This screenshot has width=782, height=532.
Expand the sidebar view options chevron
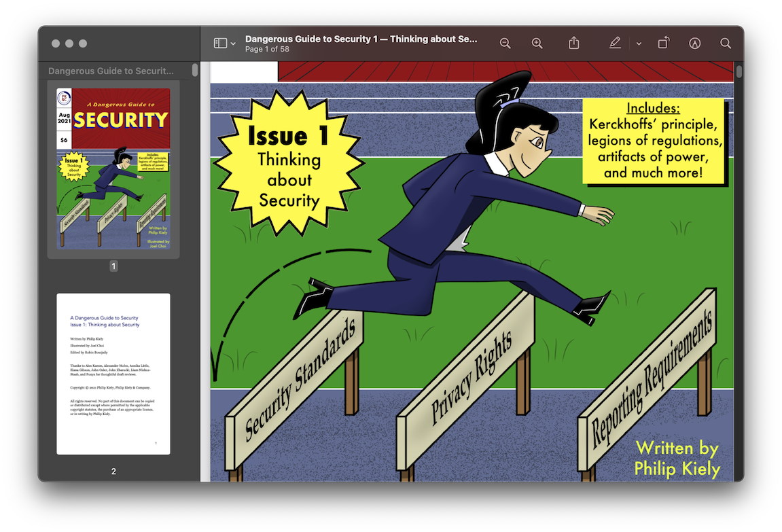pos(233,44)
